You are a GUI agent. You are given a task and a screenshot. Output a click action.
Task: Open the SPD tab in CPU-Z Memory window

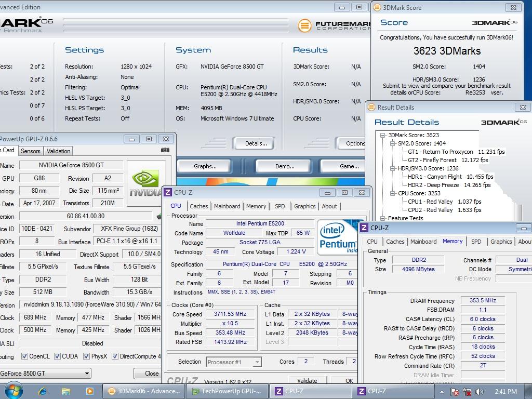[476, 242]
